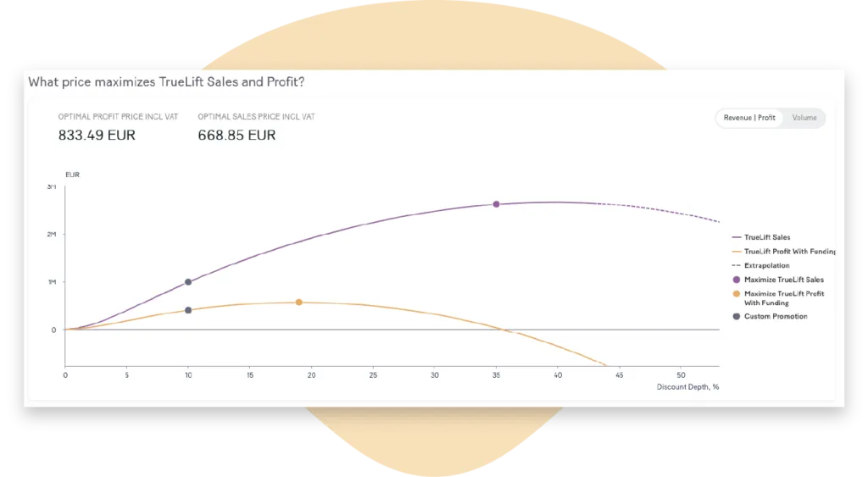This screenshot has height=477, width=868.
Task: Click gray Custom Promotion legend dot
Action: tap(736, 316)
